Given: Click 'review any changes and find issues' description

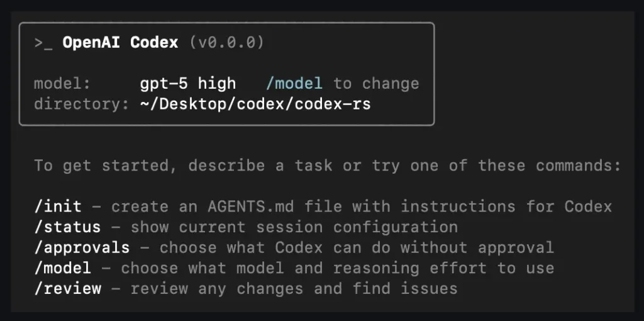Looking at the screenshot, I should tap(294, 288).
